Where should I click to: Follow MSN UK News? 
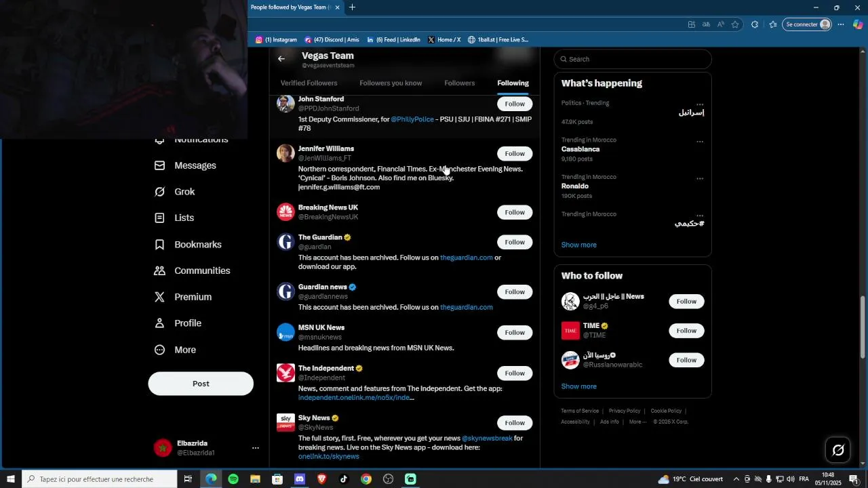[515, 332]
